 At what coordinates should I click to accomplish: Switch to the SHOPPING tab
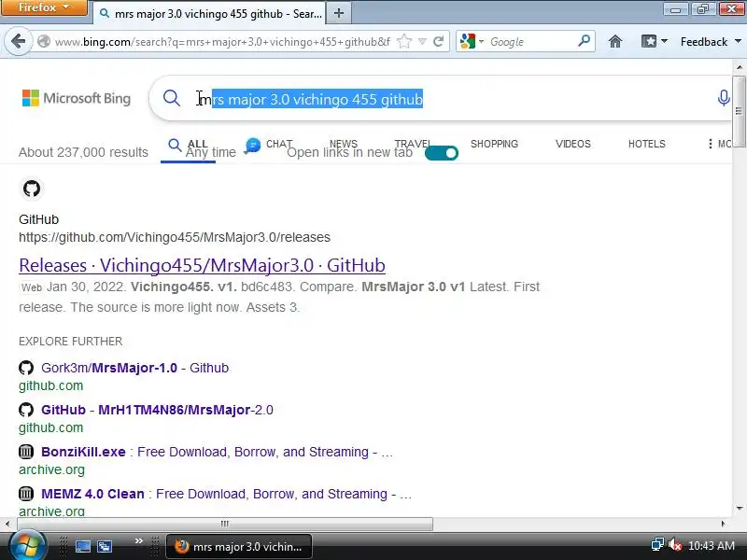click(x=494, y=144)
